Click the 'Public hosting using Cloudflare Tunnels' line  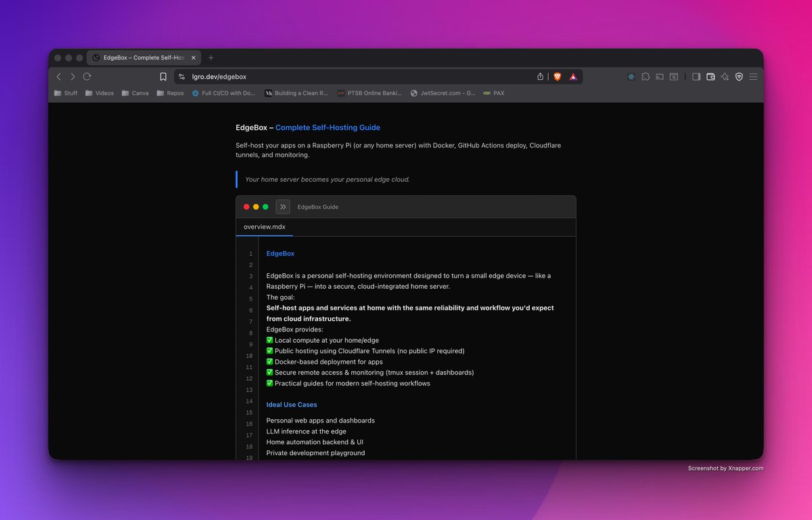pyautogui.click(x=365, y=351)
